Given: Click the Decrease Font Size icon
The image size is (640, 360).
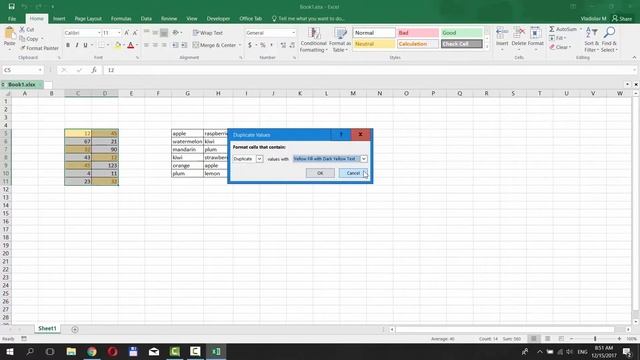Looking at the screenshot, I should pyautogui.click(x=135, y=33).
